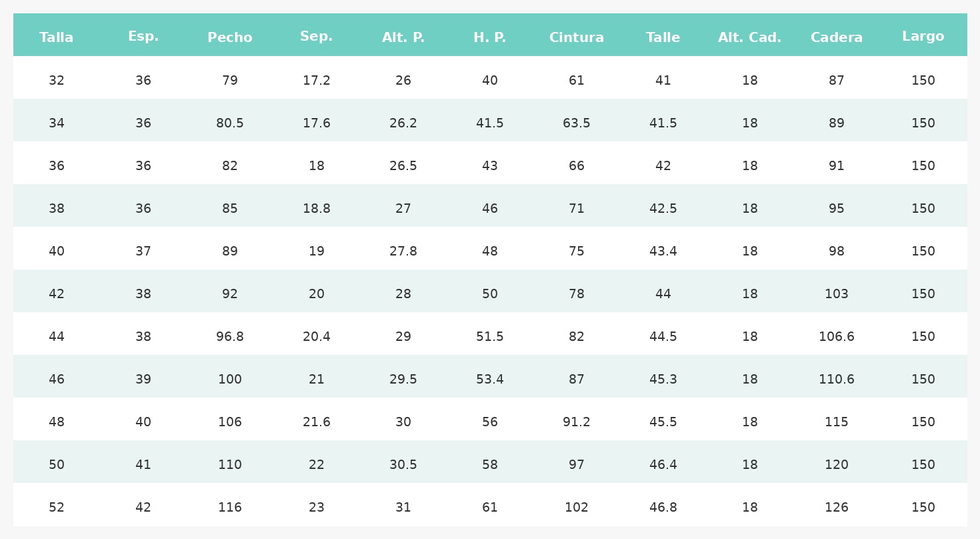Image resolution: width=980 pixels, height=539 pixels.
Task: Click the H. P. column header
Action: [x=490, y=37]
